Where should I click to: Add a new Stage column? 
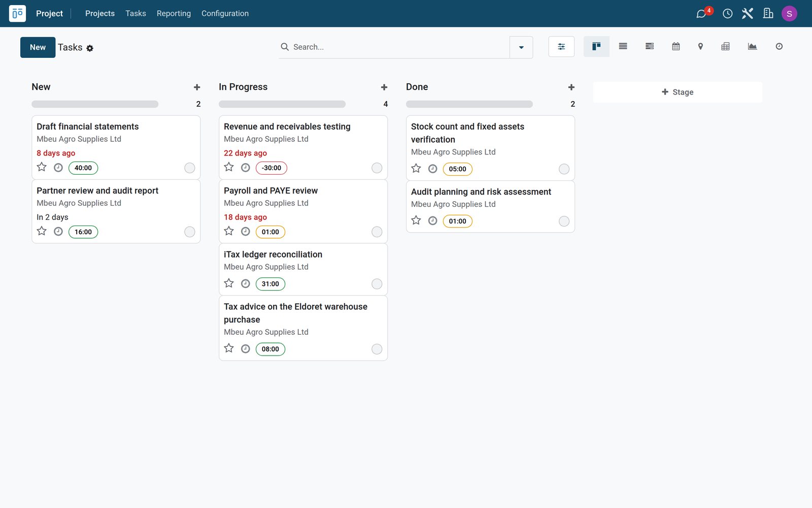click(678, 92)
